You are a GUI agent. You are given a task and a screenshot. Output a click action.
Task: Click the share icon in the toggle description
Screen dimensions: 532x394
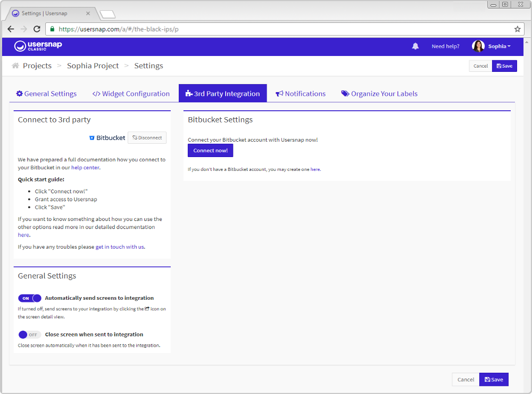[147, 309]
